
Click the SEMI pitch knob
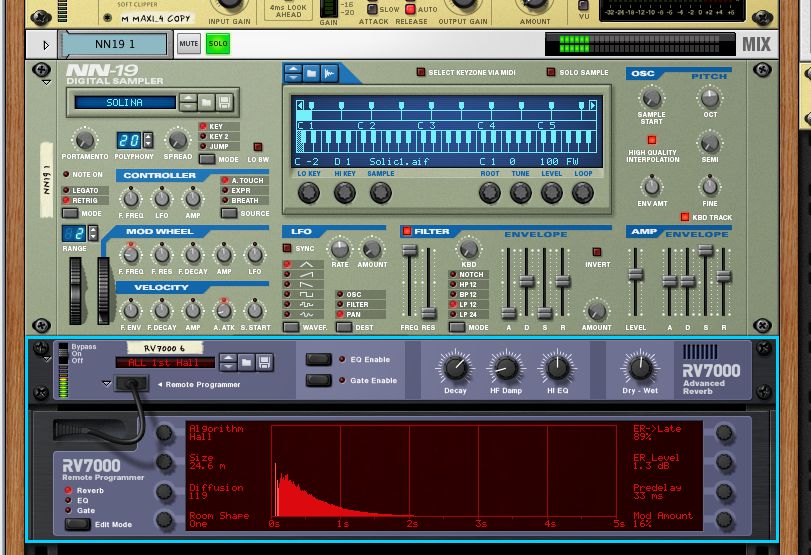710,143
